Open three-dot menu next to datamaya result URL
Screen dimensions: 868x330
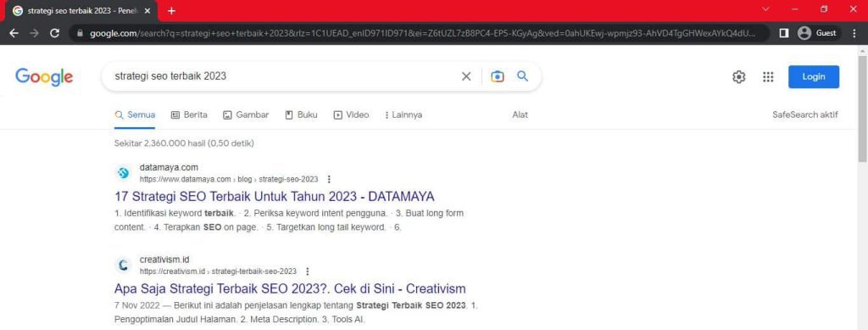[330, 179]
